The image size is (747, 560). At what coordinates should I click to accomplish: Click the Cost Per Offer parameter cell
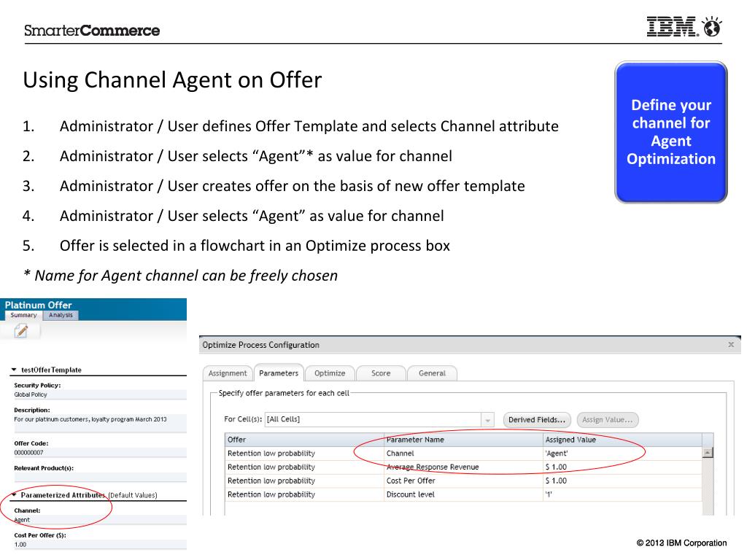[463, 481]
